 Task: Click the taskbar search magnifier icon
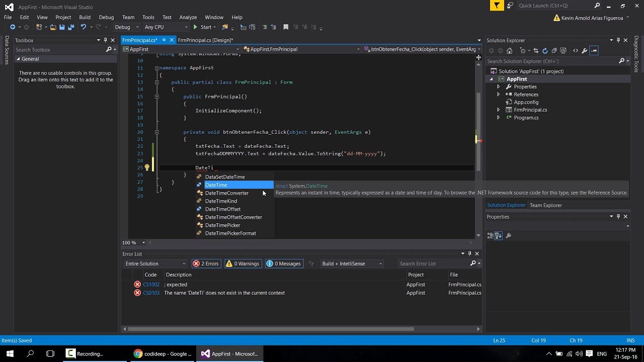click(30, 353)
